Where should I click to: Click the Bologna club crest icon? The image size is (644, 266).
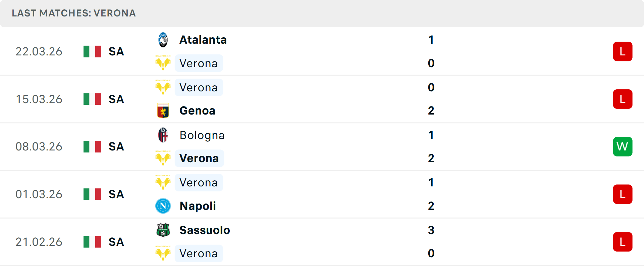pyautogui.click(x=163, y=135)
